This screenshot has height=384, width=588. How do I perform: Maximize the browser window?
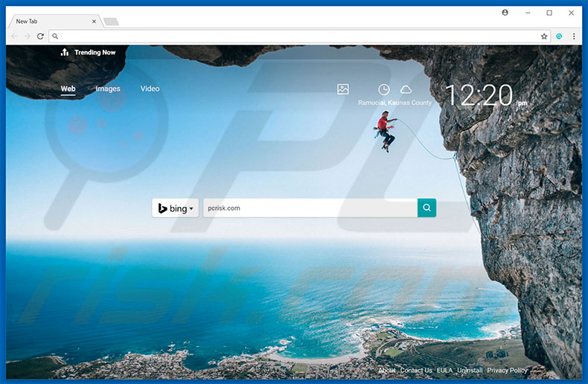tap(549, 13)
